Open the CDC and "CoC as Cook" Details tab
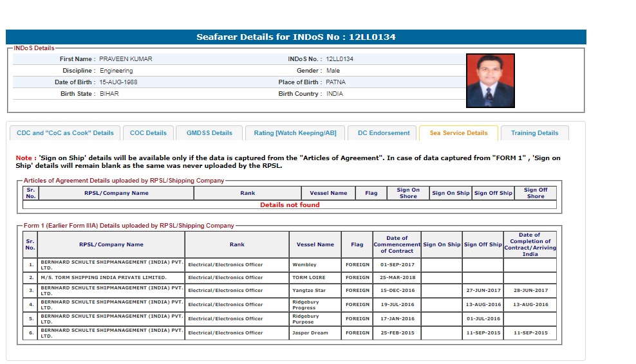Viewport: 636px width, 364px height. pyautogui.click(x=65, y=133)
